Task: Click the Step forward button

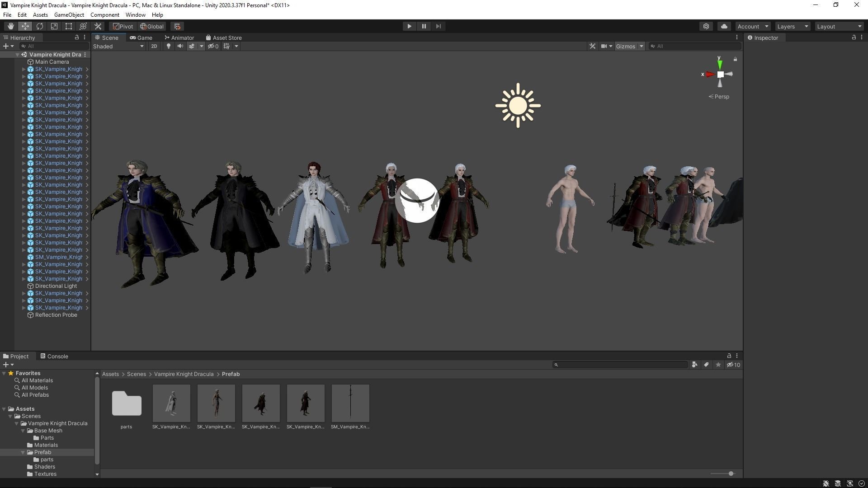Action: (x=438, y=26)
